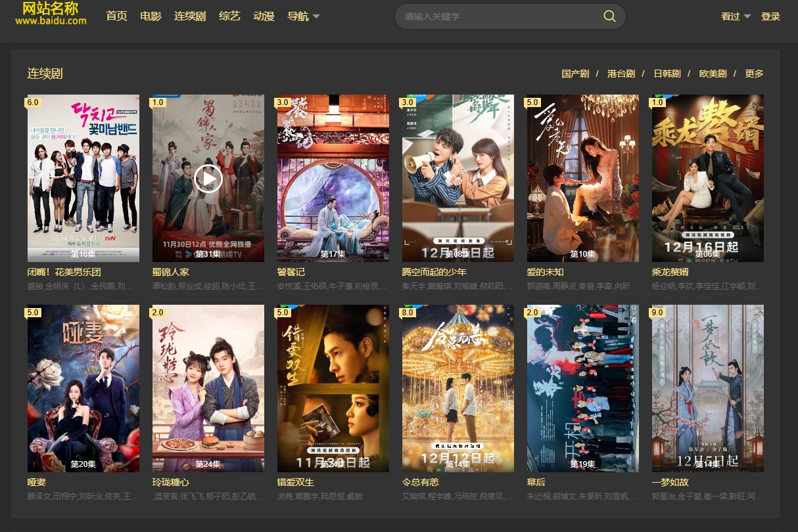Viewport: 798px width, 532px height.
Task: Open the 港台剧 category link
Action: (x=621, y=74)
